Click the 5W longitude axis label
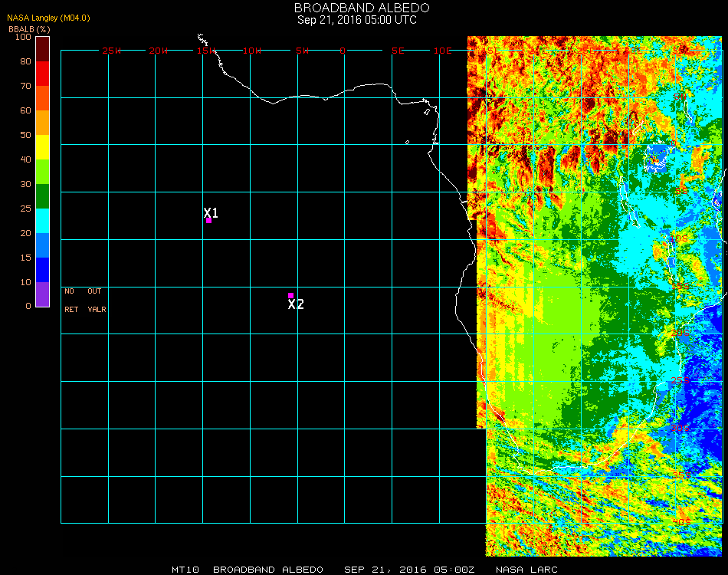Screen dimensions: 728x575 302,51
